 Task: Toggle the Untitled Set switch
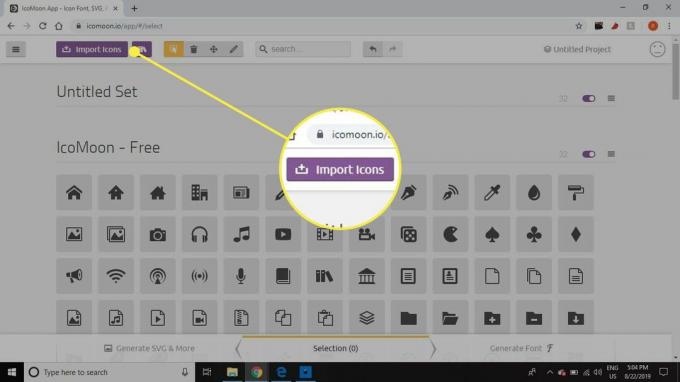coord(588,98)
